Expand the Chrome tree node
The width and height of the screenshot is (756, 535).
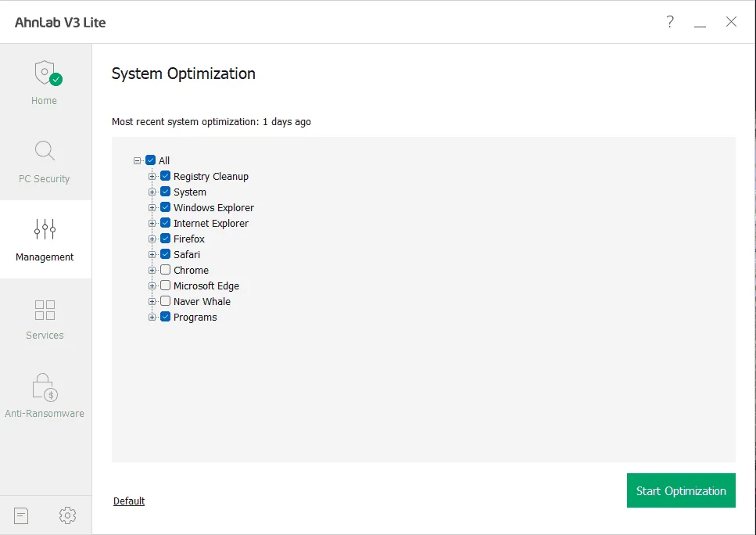152,270
